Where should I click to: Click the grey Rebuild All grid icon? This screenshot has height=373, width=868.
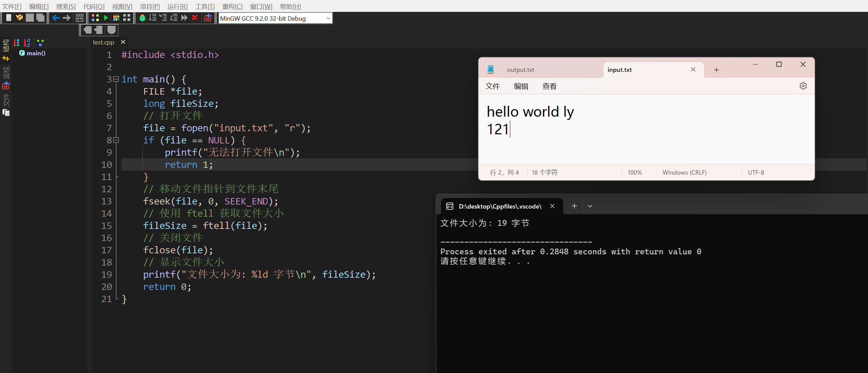pyautogui.click(x=127, y=18)
